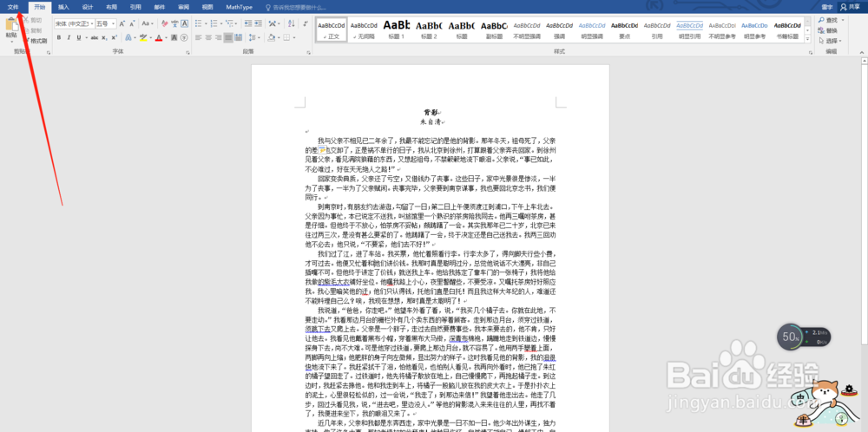Screen dimensions: 868x432
Task: Open the phonetic guide (pinyin) tool
Action: tap(175, 23)
